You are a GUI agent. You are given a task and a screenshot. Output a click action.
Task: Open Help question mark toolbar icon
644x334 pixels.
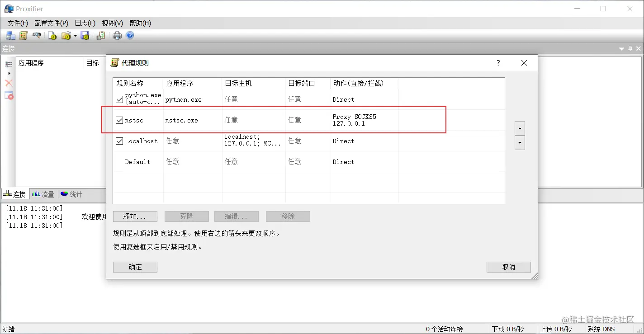130,35
